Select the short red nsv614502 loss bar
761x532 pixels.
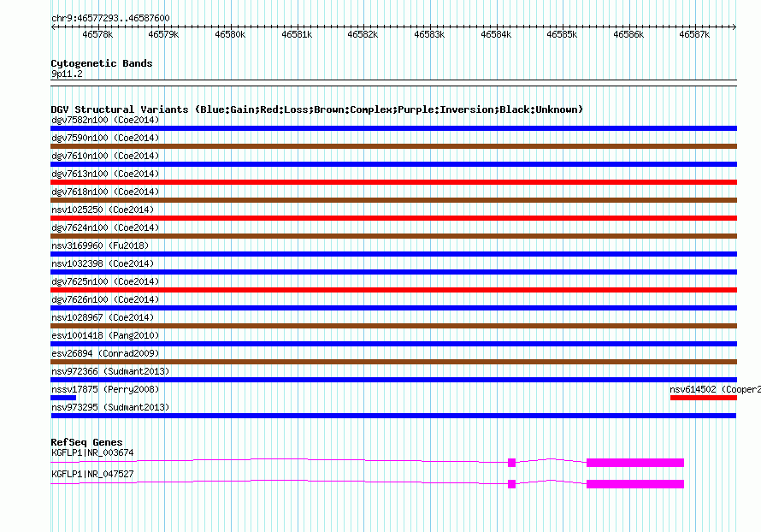(x=703, y=398)
